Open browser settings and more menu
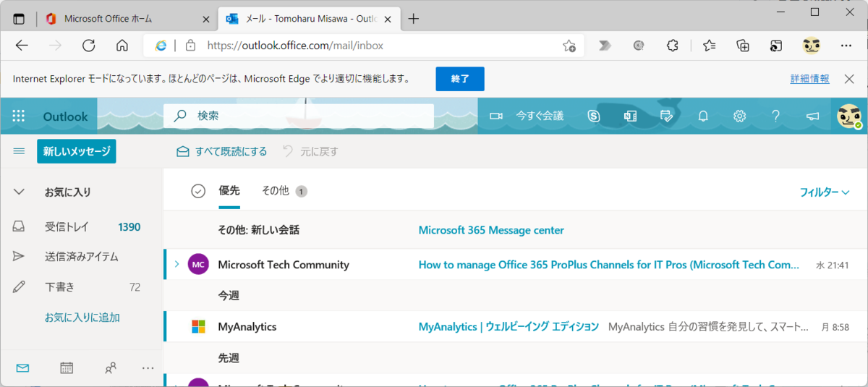 [x=846, y=46]
